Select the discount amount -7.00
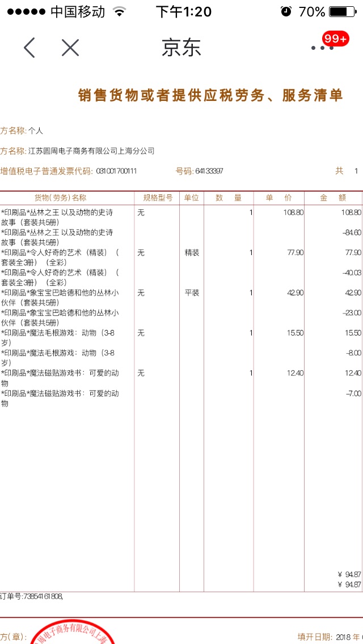363x644 pixels. [x=353, y=393]
